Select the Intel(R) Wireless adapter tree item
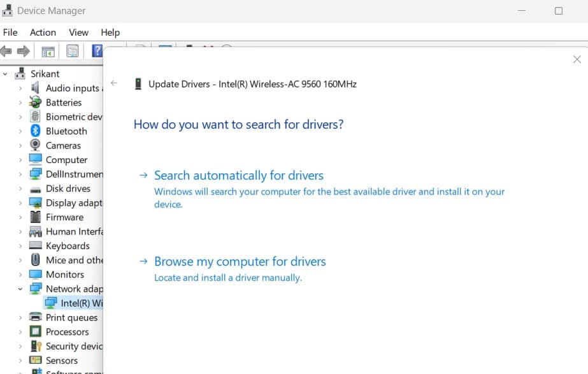588x374 pixels. click(x=74, y=303)
